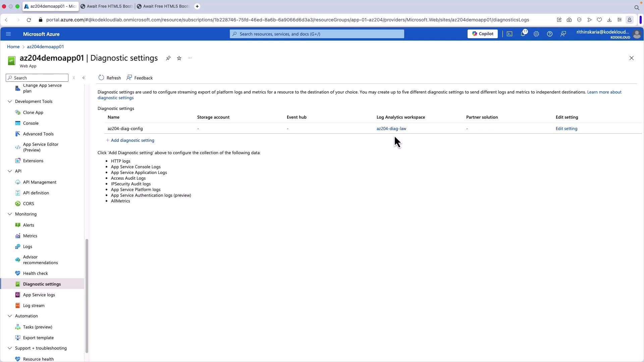Add page to favorites with star

pos(179,58)
